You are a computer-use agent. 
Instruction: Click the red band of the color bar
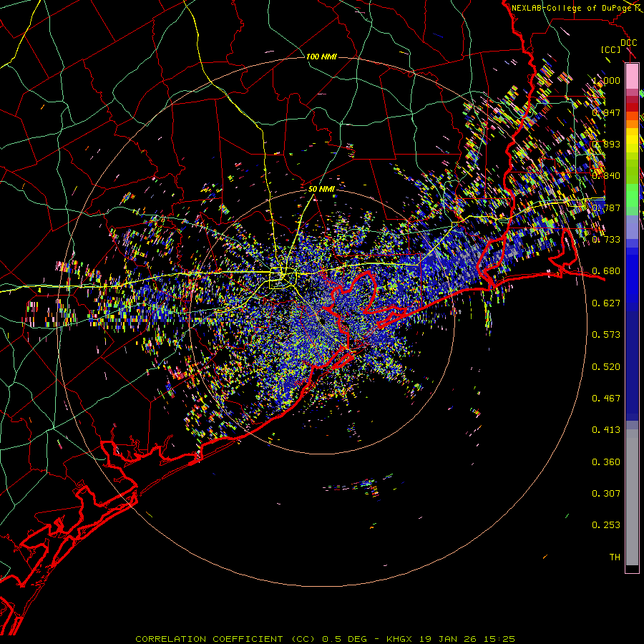632,107
